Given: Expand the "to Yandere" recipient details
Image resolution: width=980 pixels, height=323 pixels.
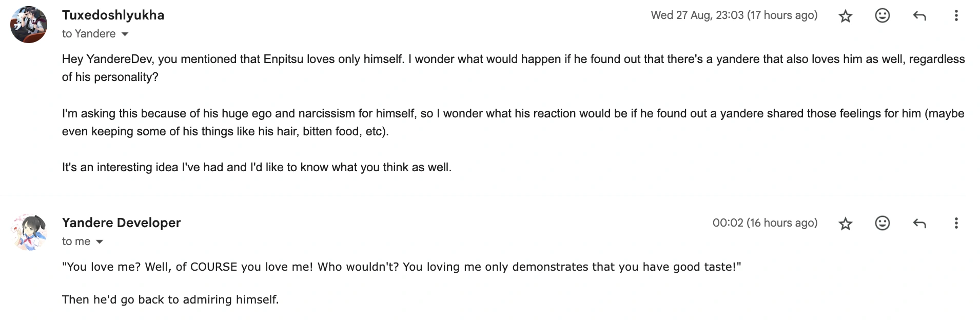Looking at the screenshot, I should point(125,34).
